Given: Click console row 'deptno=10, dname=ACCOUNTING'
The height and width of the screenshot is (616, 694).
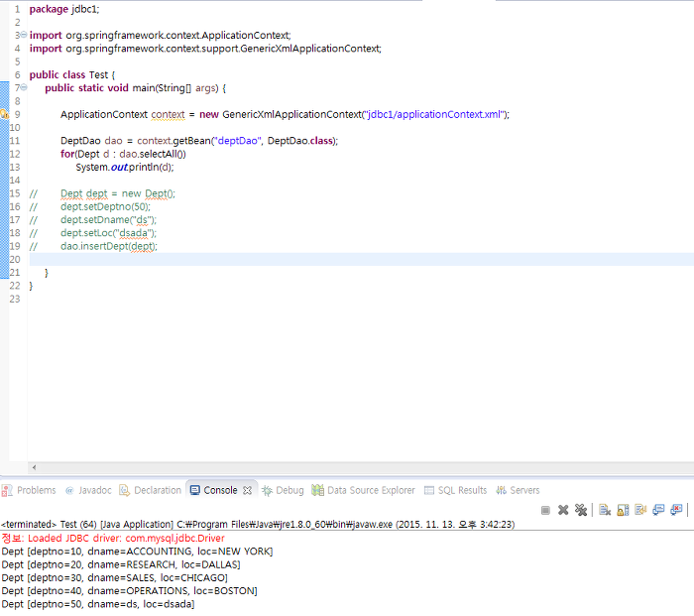Looking at the screenshot, I should pos(137,552).
